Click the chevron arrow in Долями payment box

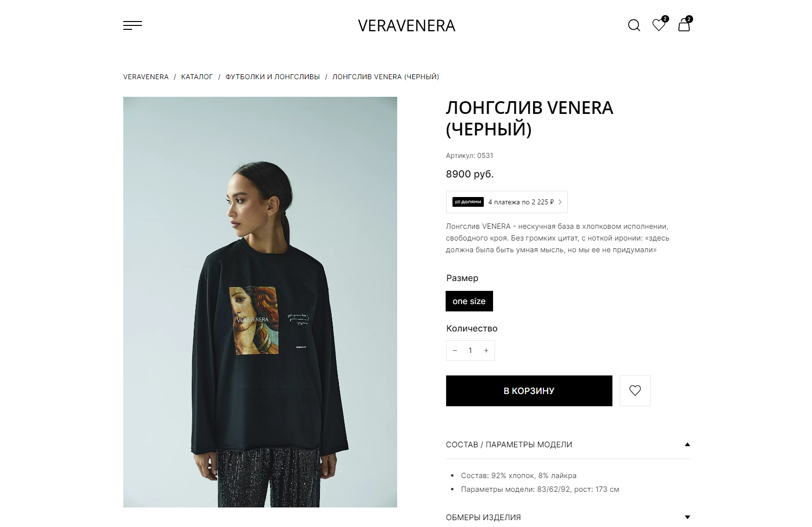pos(560,202)
